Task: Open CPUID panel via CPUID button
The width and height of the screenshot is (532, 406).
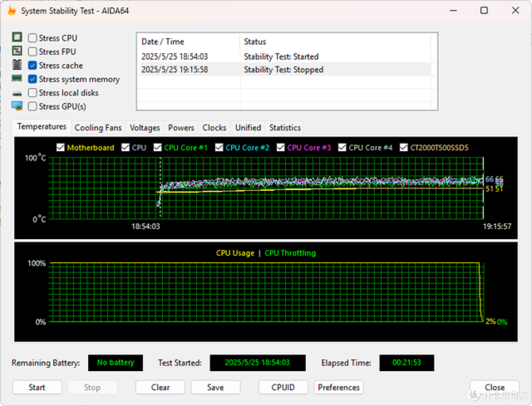Action: pos(283,387)
